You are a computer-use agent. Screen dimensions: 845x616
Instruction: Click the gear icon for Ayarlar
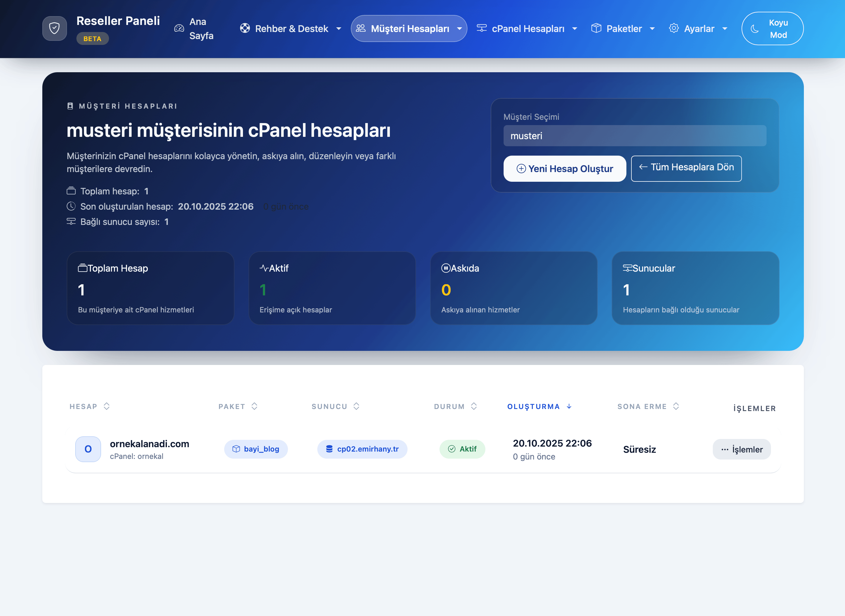674,28
